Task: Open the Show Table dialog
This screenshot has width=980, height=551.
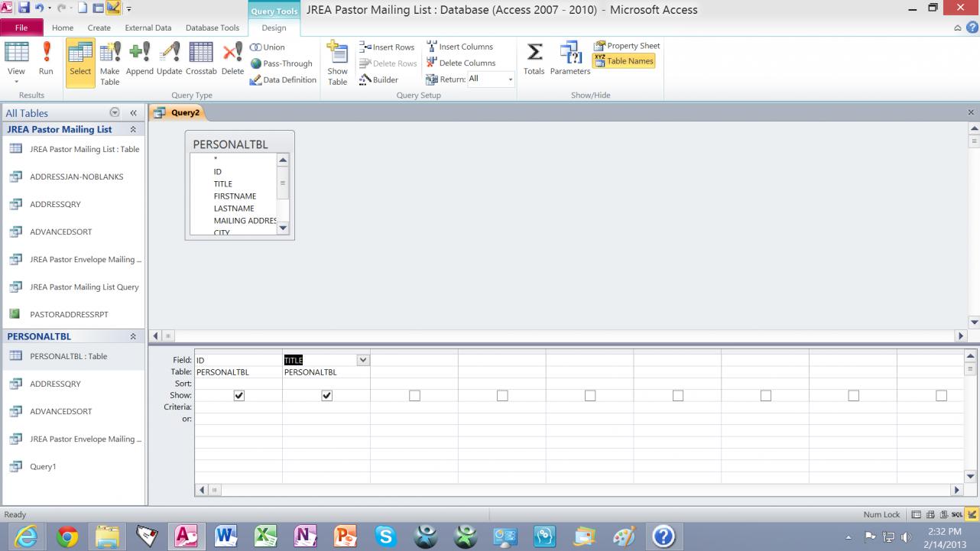Action: click(x=337, y=63)
